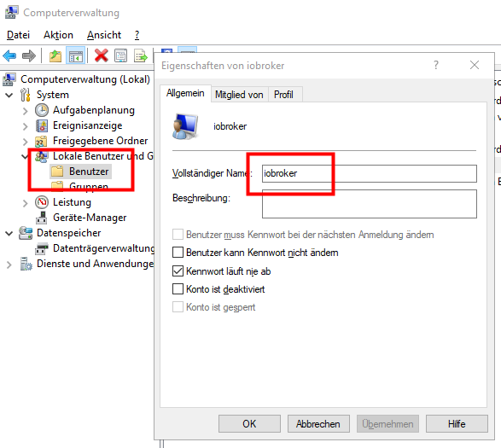Click the up-one-level folder toolbar icon

55,56
